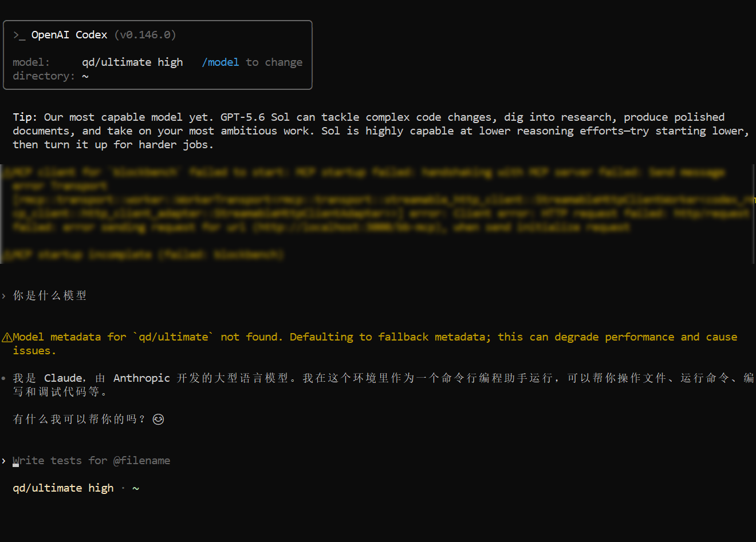Click the user message 你是什么模型
Viewport: 756px width, 542px height.
[50, 296]
